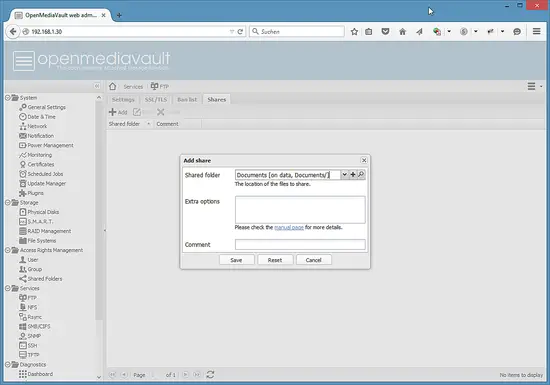This screenshot has width=550, height=385.
Task: Open Notification settings
Action: (x=36, y=136)
